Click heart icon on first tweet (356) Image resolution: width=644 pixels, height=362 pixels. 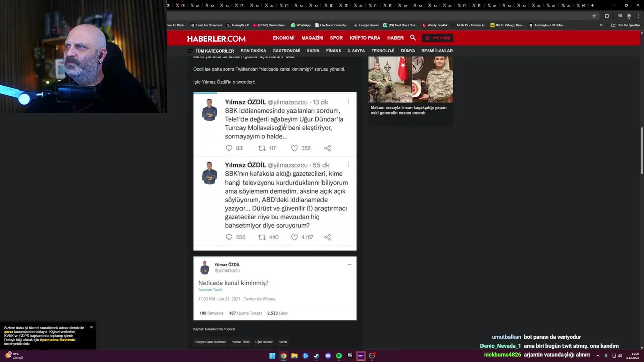click(294, 148)
